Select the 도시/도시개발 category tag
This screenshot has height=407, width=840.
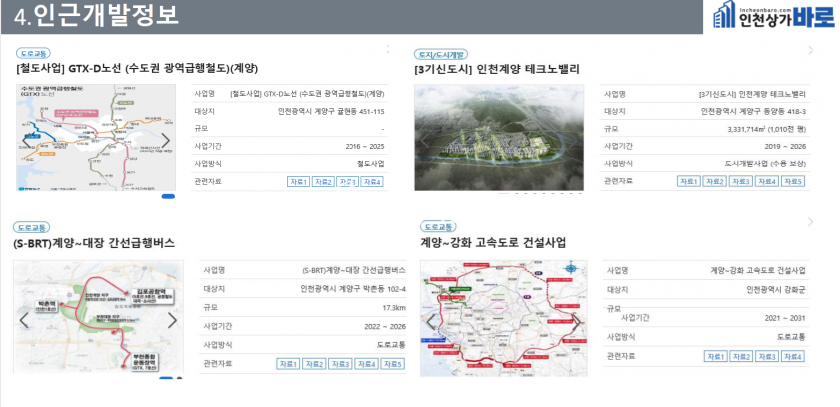(438, 53)
